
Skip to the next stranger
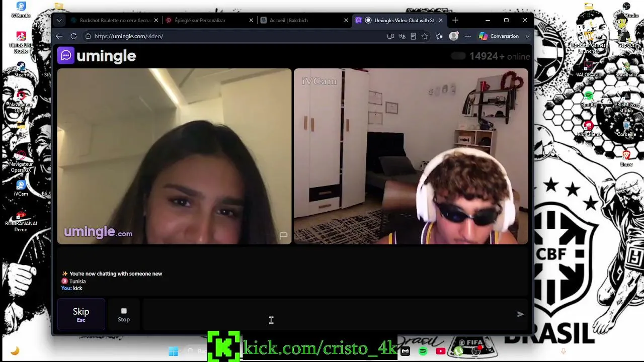81,315
